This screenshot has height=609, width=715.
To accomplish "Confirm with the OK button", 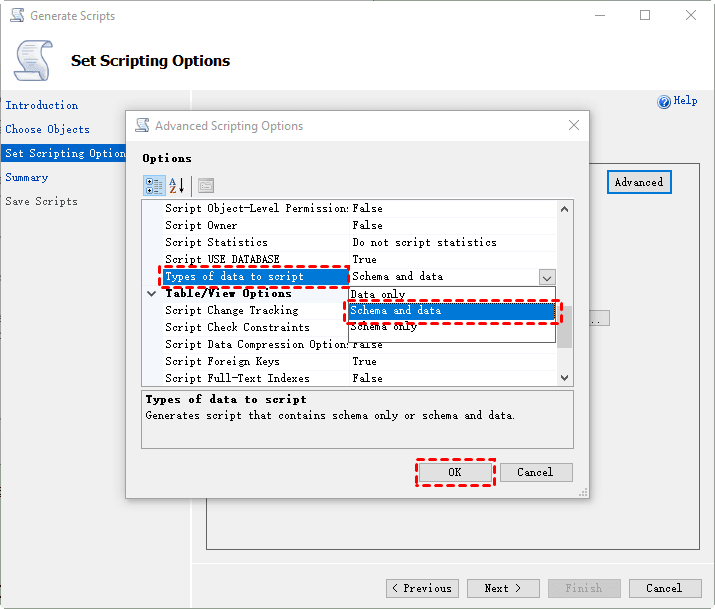I will click(455, 472).
